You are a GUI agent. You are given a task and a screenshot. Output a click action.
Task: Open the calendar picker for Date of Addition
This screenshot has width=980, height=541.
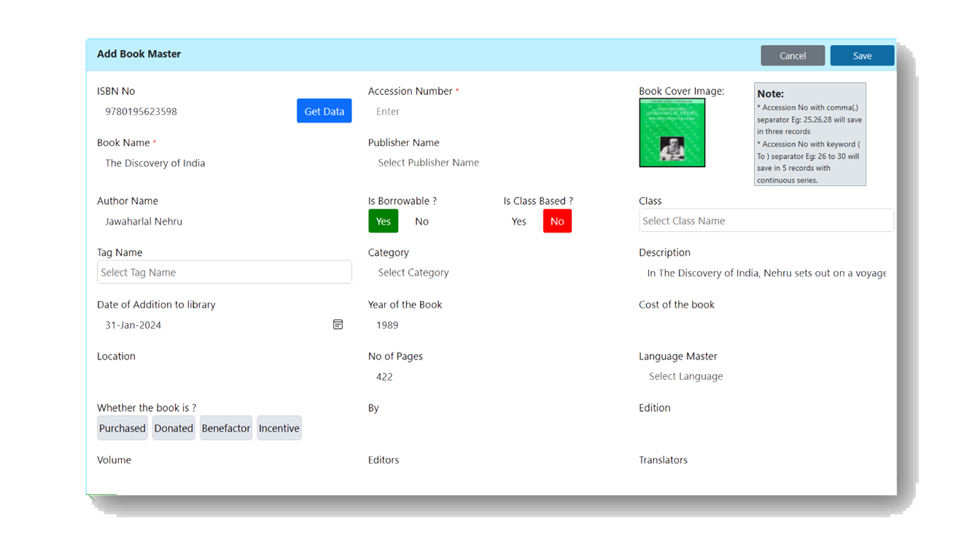click(338, 324)
